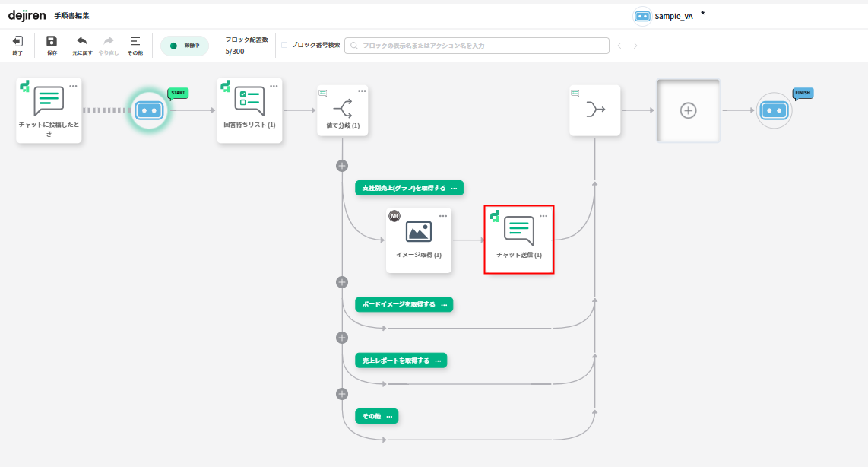Click the 終了 exit icon in the toolbar
The image size is (868, 467).
tap(17, 42)
